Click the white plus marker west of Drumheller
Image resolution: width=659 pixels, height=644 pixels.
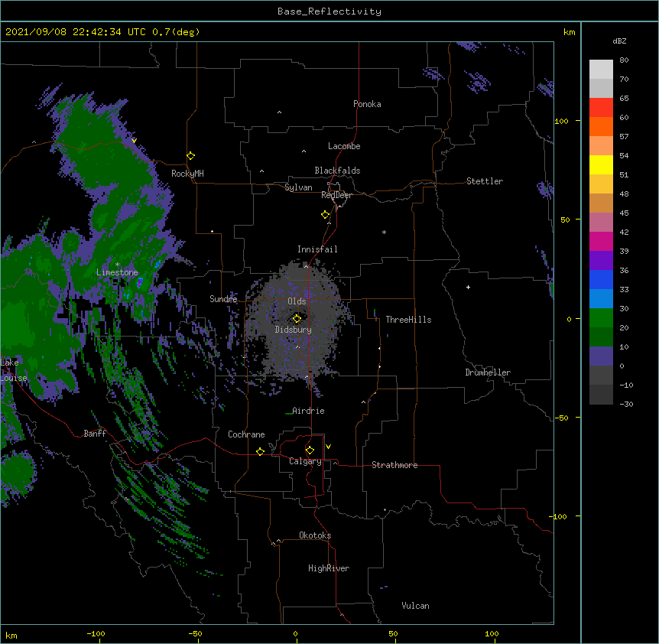pyautogui.click(x=468, y=287)
